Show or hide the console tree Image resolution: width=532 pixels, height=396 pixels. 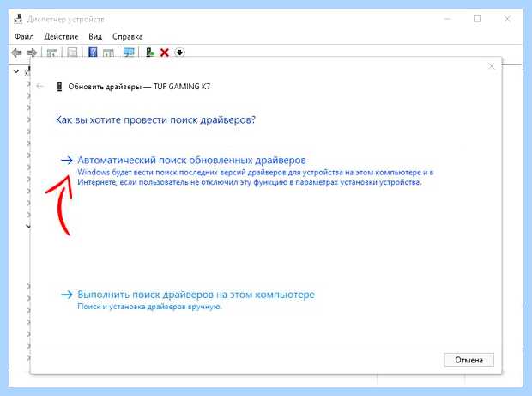(x=51, y=52)
